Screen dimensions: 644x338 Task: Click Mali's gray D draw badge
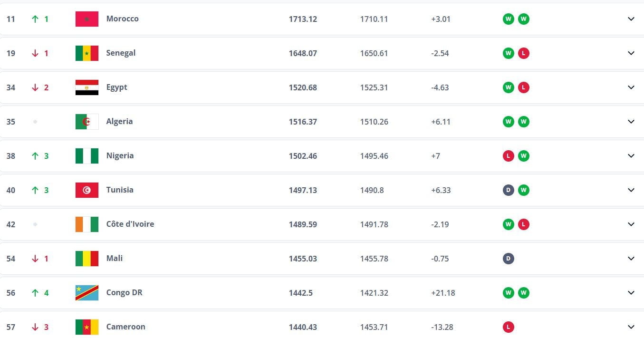click(509, 259)
